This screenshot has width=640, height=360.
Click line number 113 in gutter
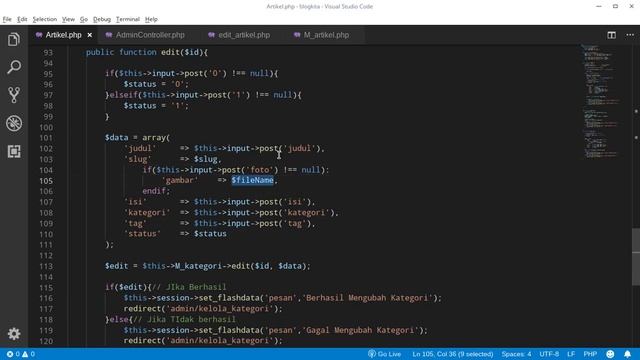point(46,266)
